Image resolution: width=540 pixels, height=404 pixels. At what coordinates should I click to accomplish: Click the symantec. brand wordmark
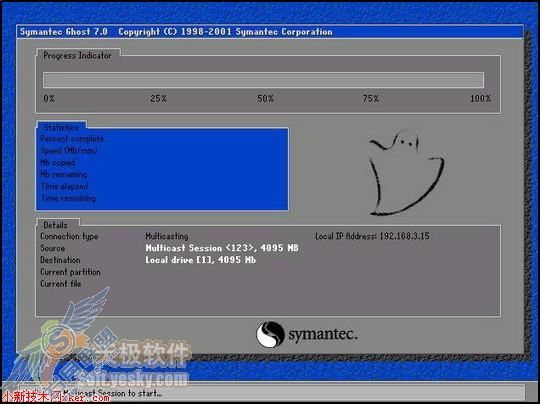click(x=323, y=335)
